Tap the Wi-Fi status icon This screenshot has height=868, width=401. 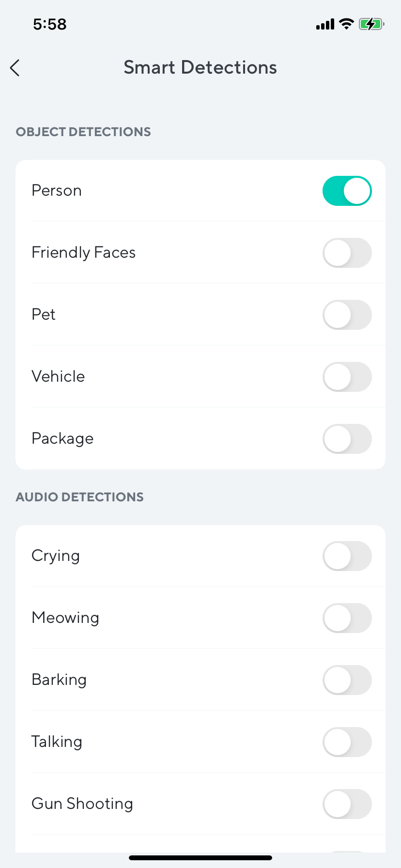346,24
